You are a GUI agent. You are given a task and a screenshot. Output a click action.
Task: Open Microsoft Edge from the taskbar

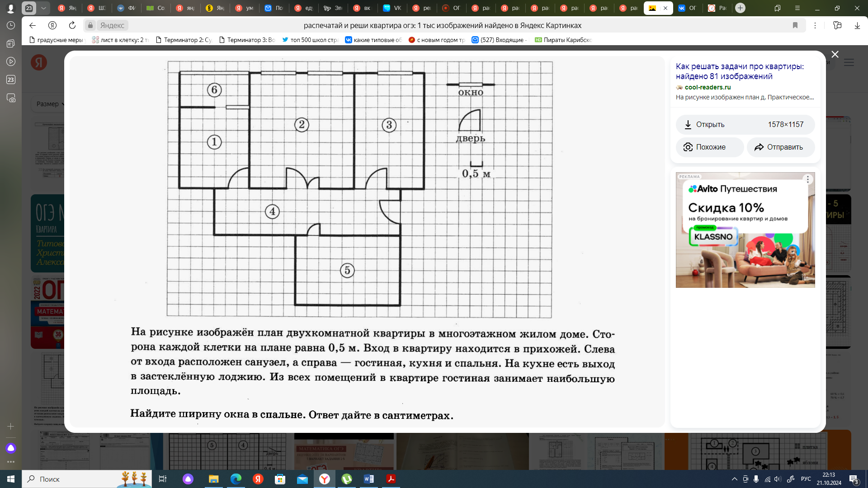[x=236, y=479]
